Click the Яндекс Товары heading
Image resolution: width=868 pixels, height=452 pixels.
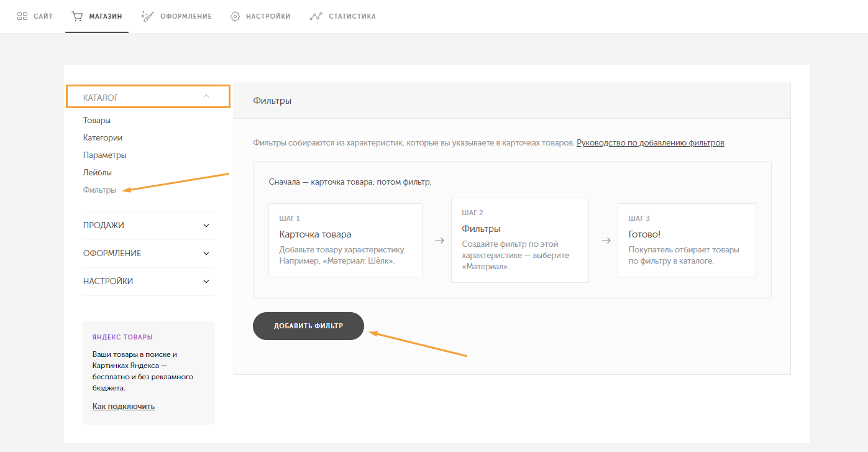coord(122,336)
